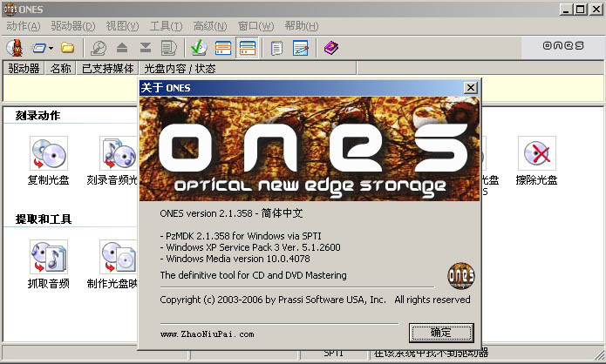Click the 已支持媒体 column header
The height and width of the screenshot is (364, 606).
(108, 68)
